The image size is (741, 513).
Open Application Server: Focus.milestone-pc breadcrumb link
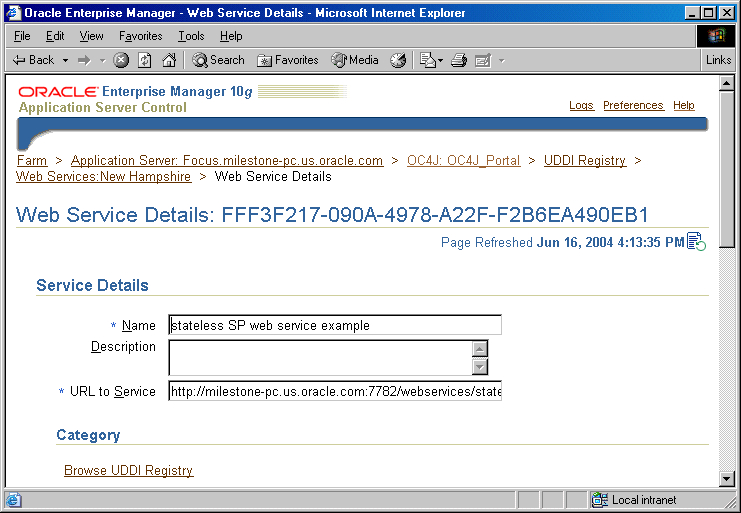(227, 161)
